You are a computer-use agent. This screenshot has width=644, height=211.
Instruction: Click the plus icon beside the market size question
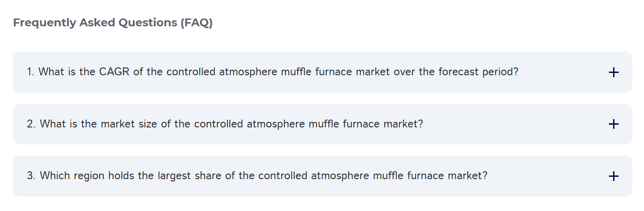tap(614, 124)
